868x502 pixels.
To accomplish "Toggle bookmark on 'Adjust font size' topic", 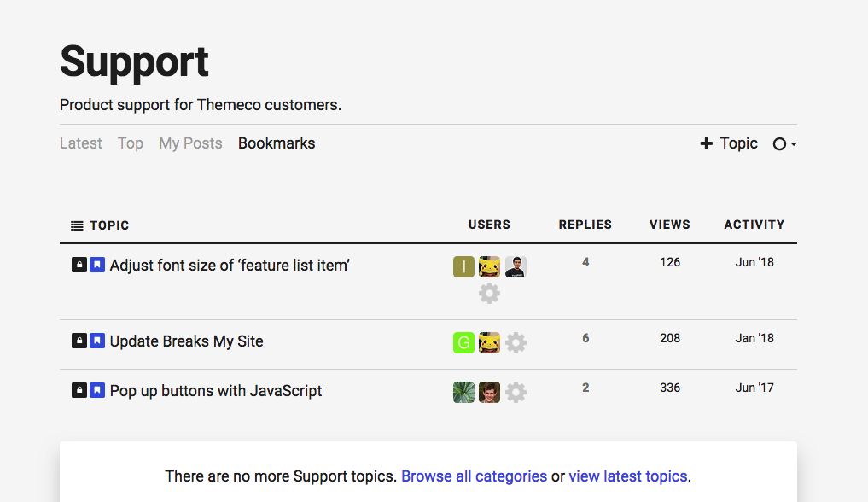I will tap(97, 266).
